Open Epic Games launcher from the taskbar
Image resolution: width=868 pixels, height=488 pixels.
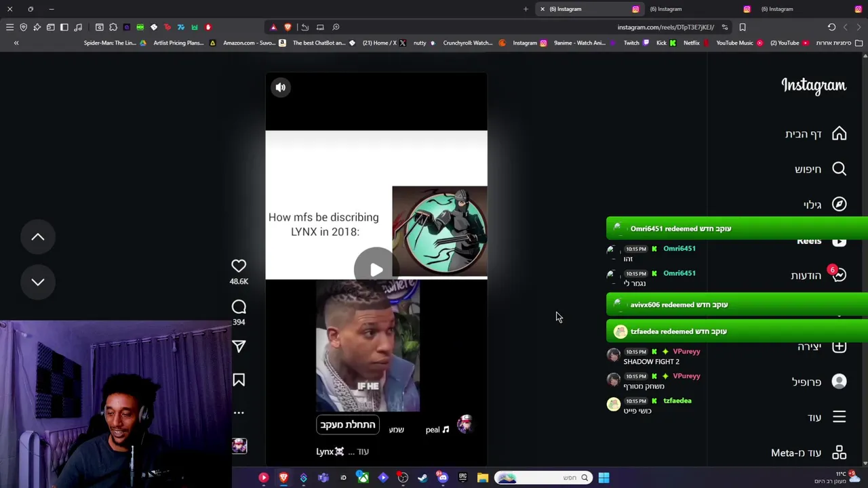tap(463, 478)
